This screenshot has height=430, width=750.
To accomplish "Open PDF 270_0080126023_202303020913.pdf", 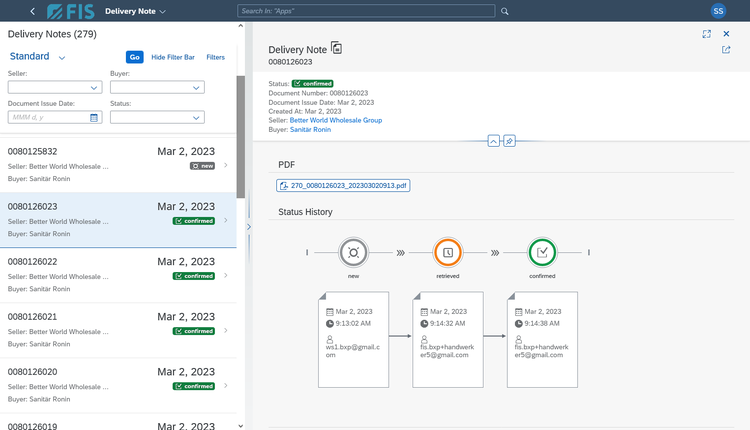I will pos(343,186).
